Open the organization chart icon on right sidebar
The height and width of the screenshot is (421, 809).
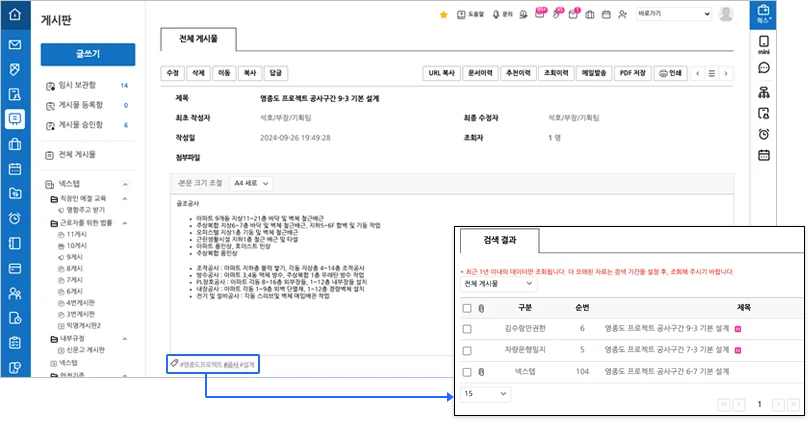763,91
